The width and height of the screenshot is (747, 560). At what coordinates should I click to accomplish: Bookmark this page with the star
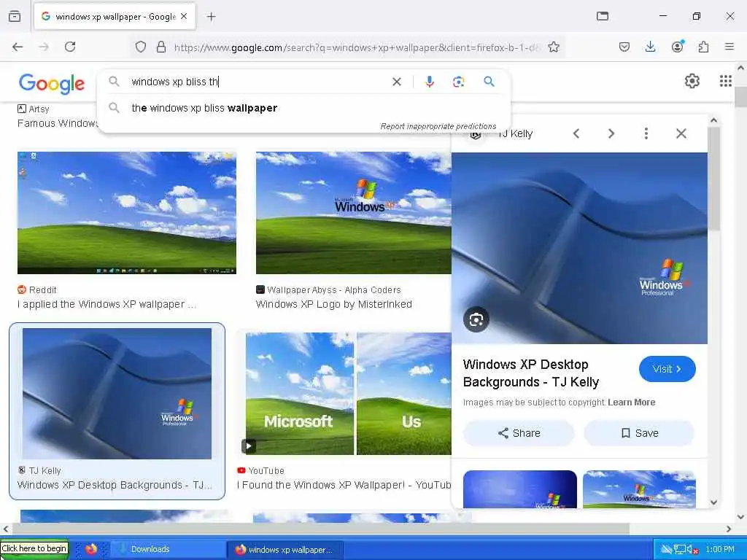[554, 47]
